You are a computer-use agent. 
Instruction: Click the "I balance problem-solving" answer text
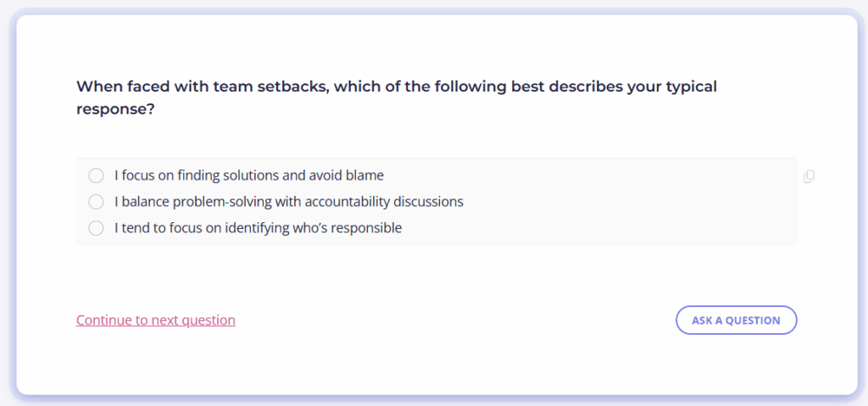[x=195, y=202]
